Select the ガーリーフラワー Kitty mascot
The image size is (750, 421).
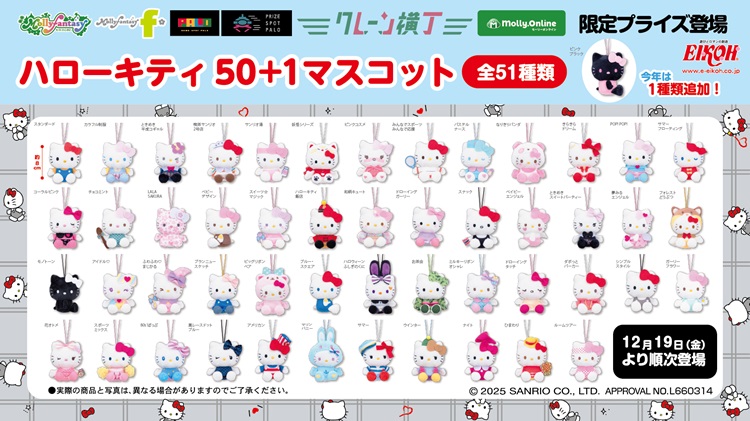point(691,291)
